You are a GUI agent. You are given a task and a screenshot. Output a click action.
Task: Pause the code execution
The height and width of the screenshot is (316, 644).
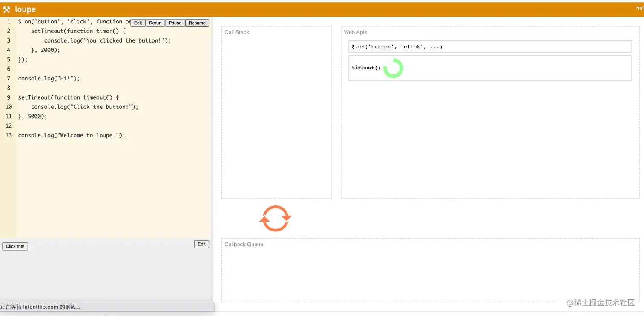175,23
